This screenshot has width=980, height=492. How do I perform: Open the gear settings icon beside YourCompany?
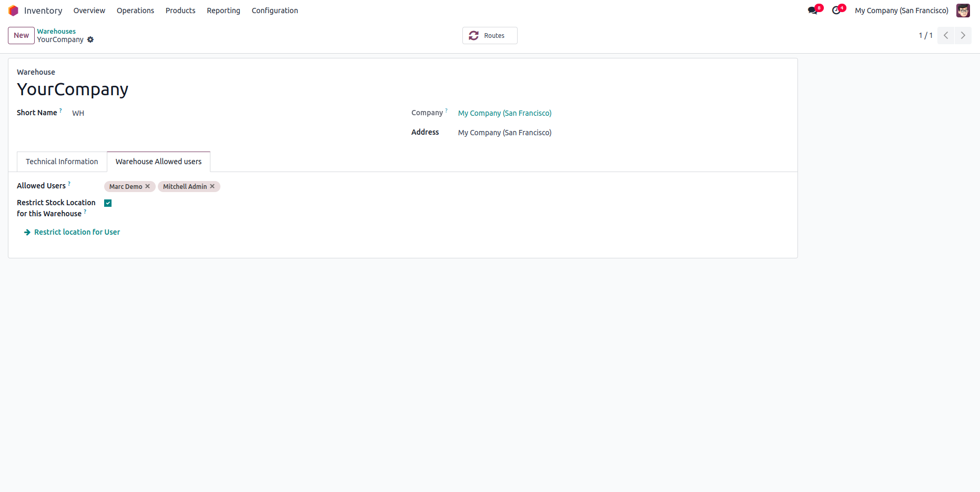[90, 39]
